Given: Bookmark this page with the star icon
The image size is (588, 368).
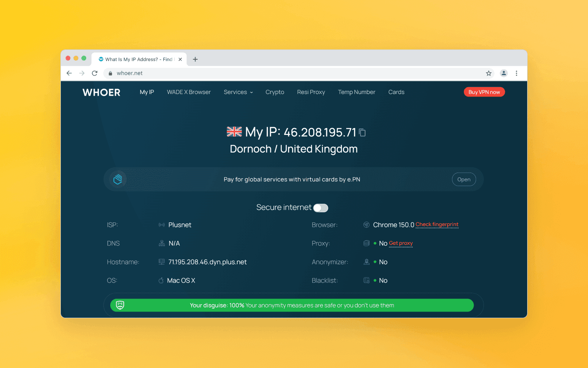Looking at the screenshot, I should coord(489,73).
